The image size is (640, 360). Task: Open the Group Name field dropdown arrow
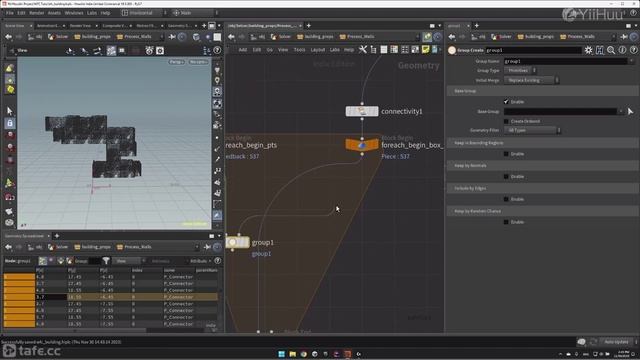631,61
